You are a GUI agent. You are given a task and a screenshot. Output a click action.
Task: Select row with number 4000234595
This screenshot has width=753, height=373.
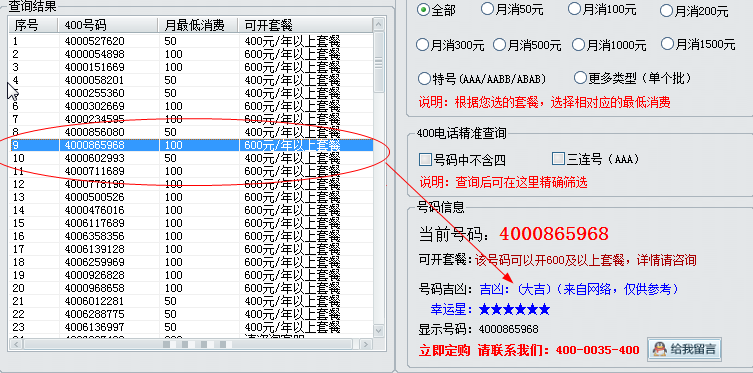[x=191, y=119]
